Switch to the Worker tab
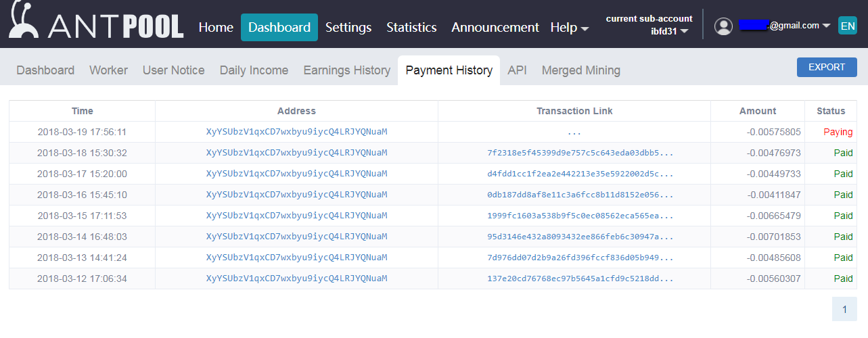Screen dimensions: 868x338 click(x=108, y=70)
